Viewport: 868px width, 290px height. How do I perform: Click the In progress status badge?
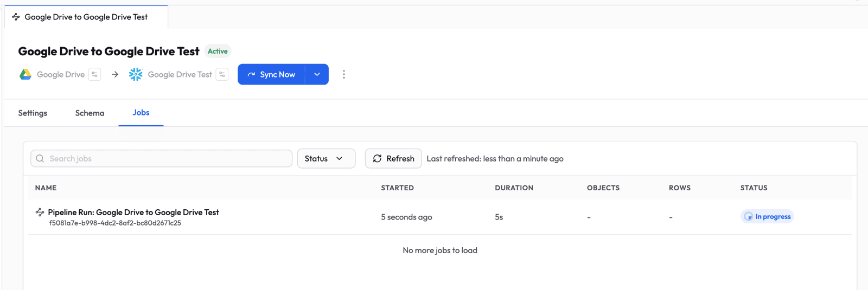[767, 217]
